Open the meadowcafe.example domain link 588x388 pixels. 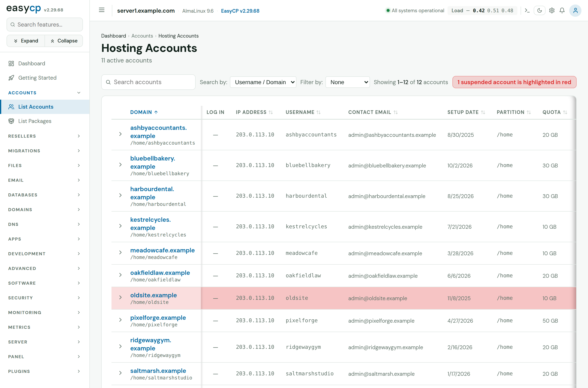point(162,250)
